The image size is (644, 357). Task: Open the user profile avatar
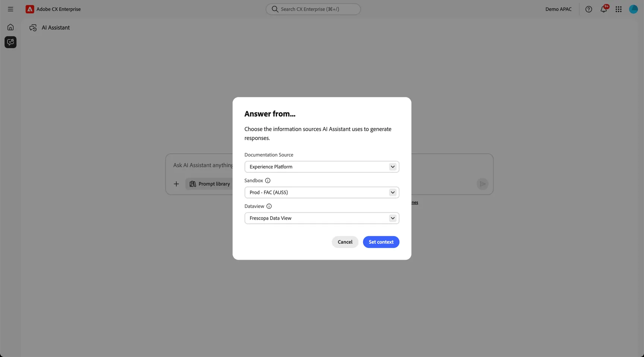(x=633, y=9)
